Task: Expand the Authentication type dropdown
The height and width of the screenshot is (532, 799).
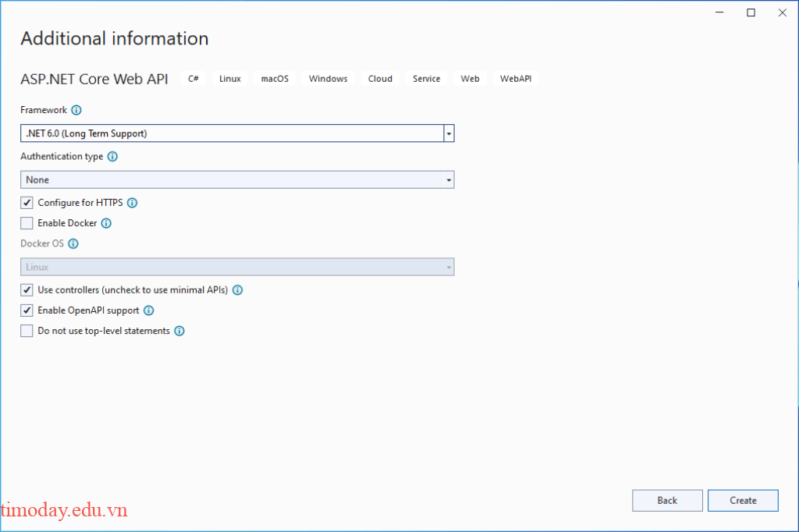Action: (x=449, y=179)
